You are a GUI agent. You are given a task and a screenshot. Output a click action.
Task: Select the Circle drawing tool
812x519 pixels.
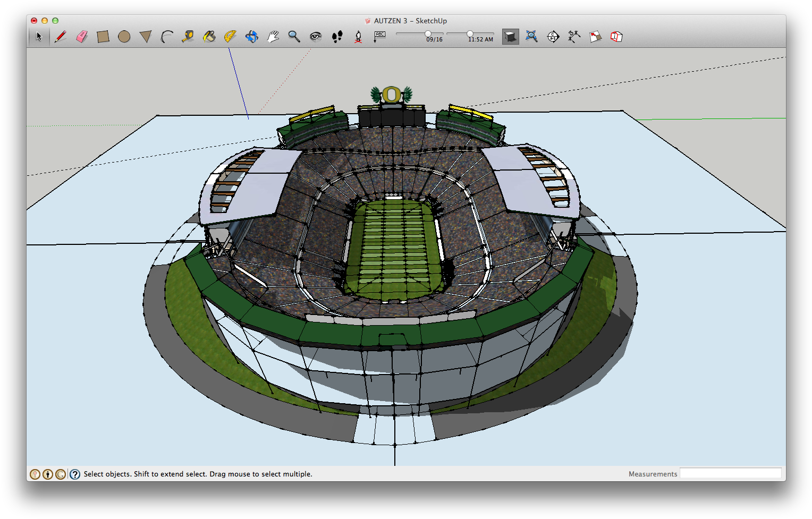[124, 36]
